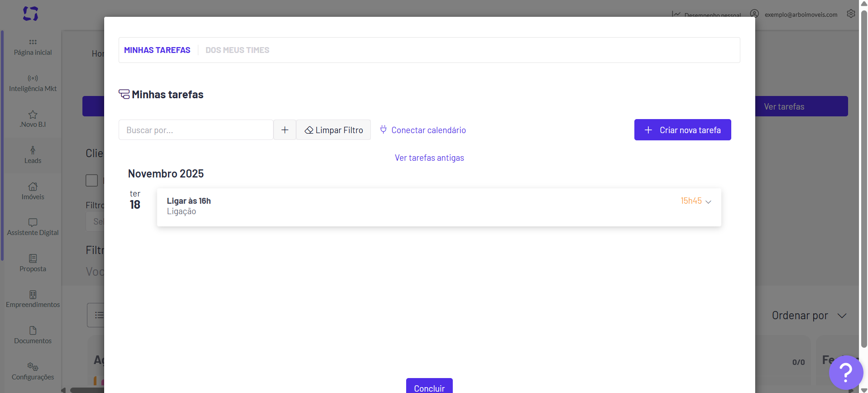Screen dimensions: 868x393
Task: Open Empreendimentos building icon
Action: coord(33,294)
